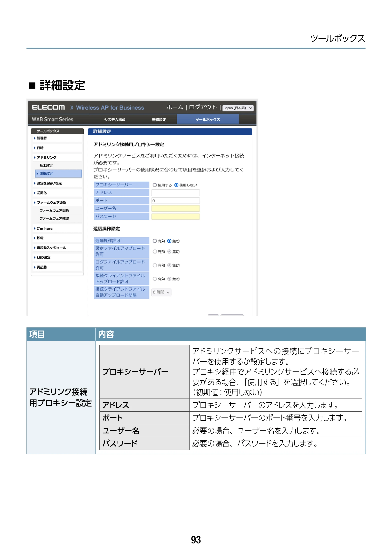392x556 pixels.
Task: Open the 6 時間 upload interval dropdown
Action: (x=161, y=292)
